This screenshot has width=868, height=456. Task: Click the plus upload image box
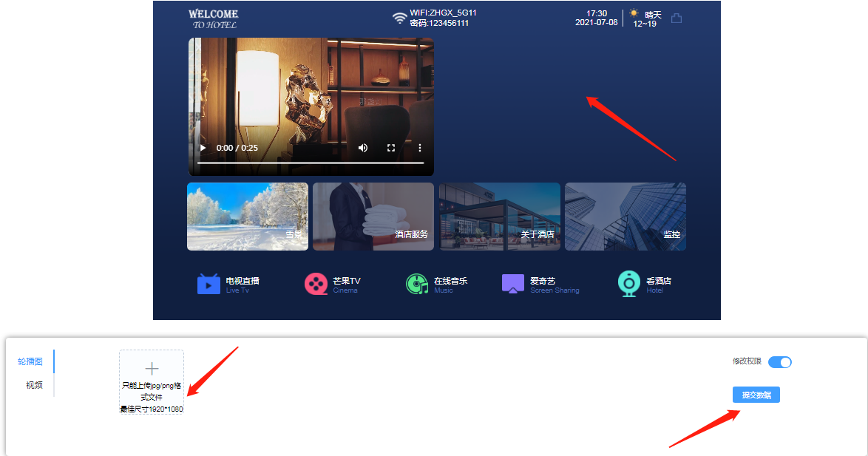point(152,369)
